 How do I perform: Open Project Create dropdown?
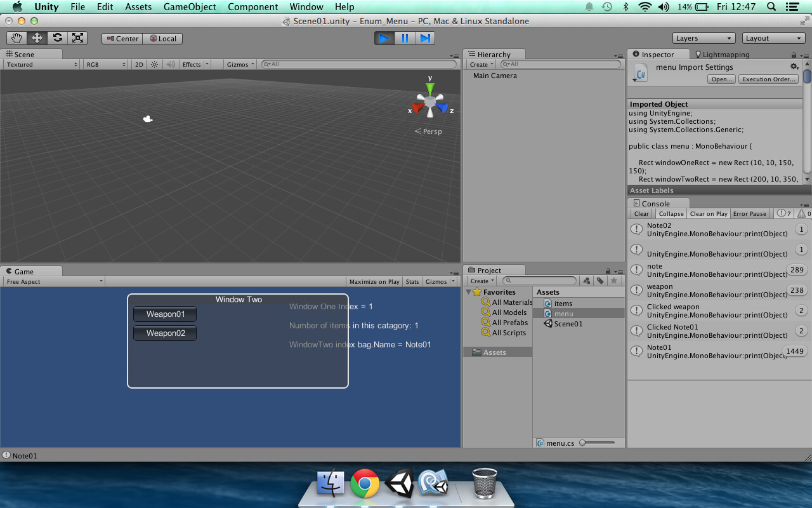tap(482, 281)
